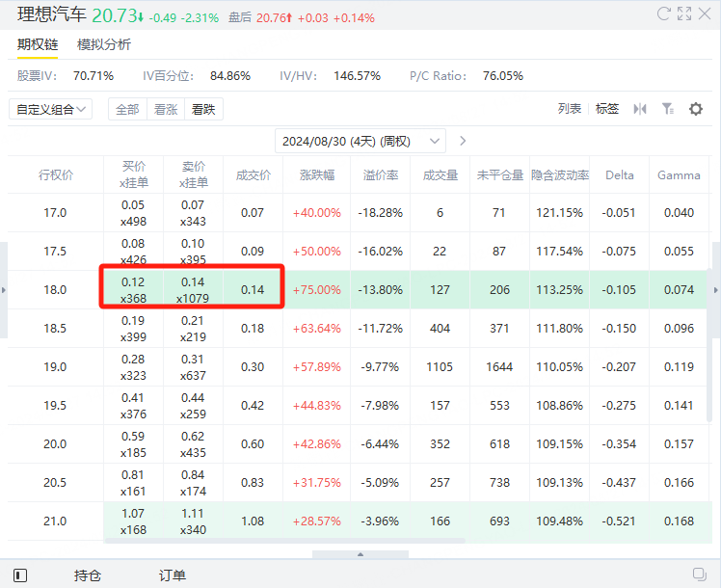The image size is (721, 588).
Task: Switch to the 模拟分析 tab
Action: click(x=104, y=44)
